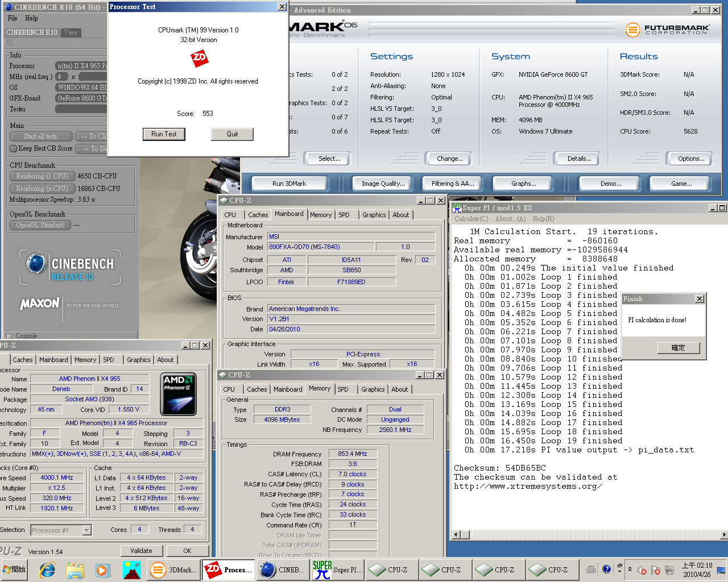This screenshot has width=728, height=582.
Task: Toggle the Keep Best CB Score checkbox
Action: [14, 148]
